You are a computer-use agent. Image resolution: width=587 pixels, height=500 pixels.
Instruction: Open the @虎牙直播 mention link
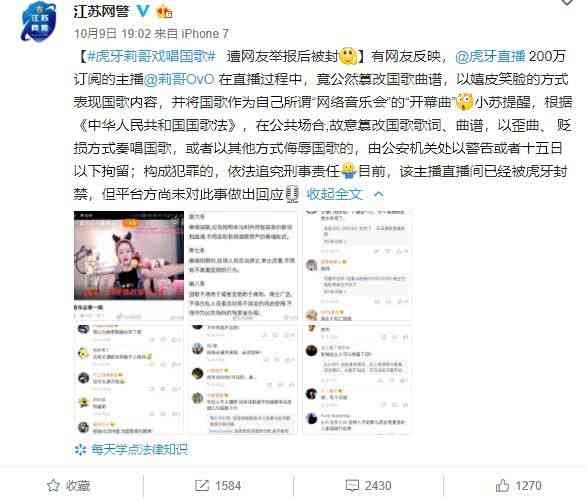click(x=490, y=56)
